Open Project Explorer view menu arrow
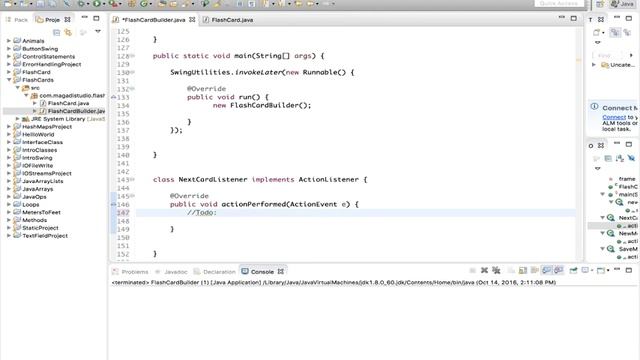The height and width of the screenshot is (360, 640). 98,31
